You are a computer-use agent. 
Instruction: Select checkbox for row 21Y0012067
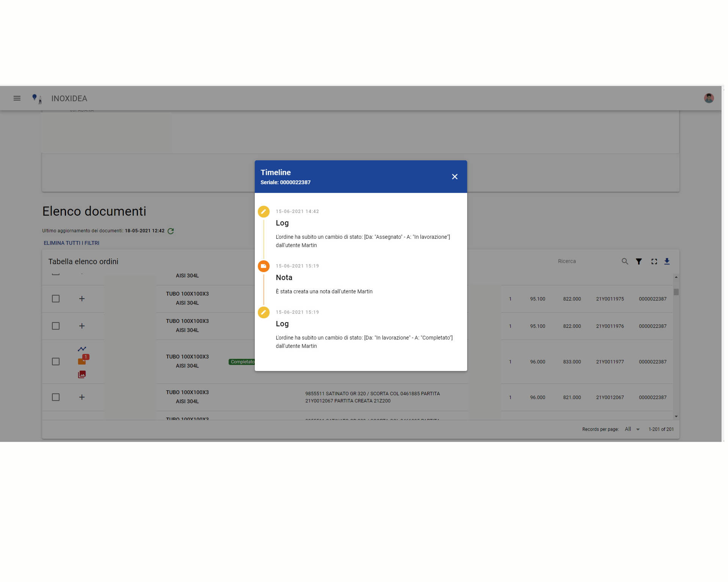point(56,397)
